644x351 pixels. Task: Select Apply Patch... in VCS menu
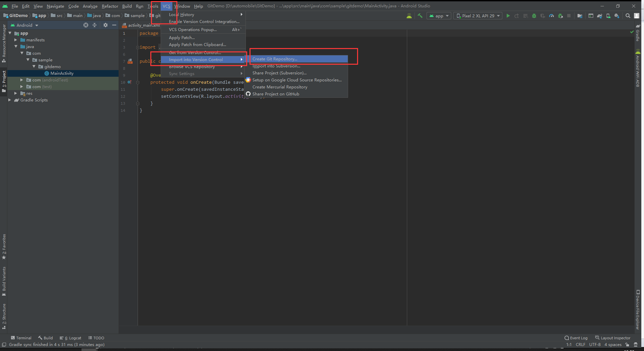pyautogui.click(x=203, y=38)
